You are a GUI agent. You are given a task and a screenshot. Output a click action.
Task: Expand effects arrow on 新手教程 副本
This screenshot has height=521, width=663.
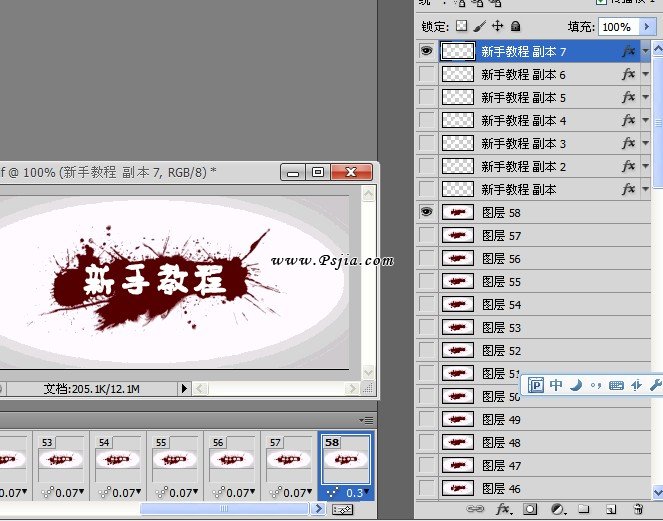click(x=645, y=189)
